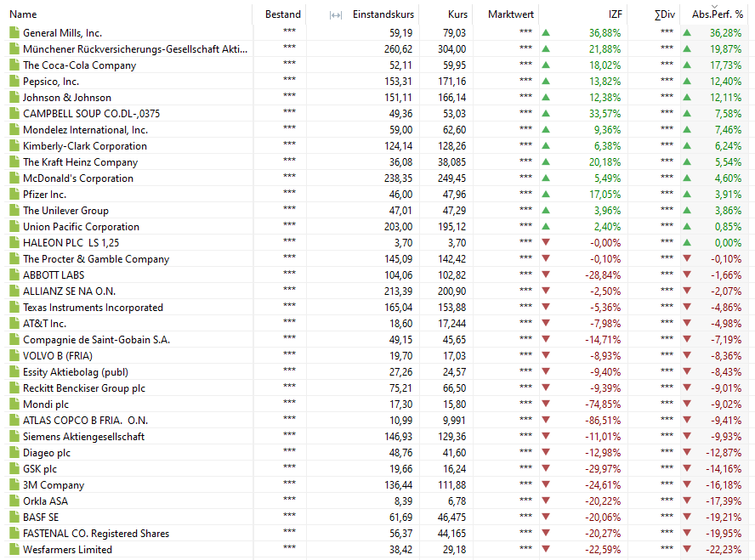Sort the table by Kurs column
Image resolution: width=755 pixels, height=560 pixels.
click(x=457, y=14)
